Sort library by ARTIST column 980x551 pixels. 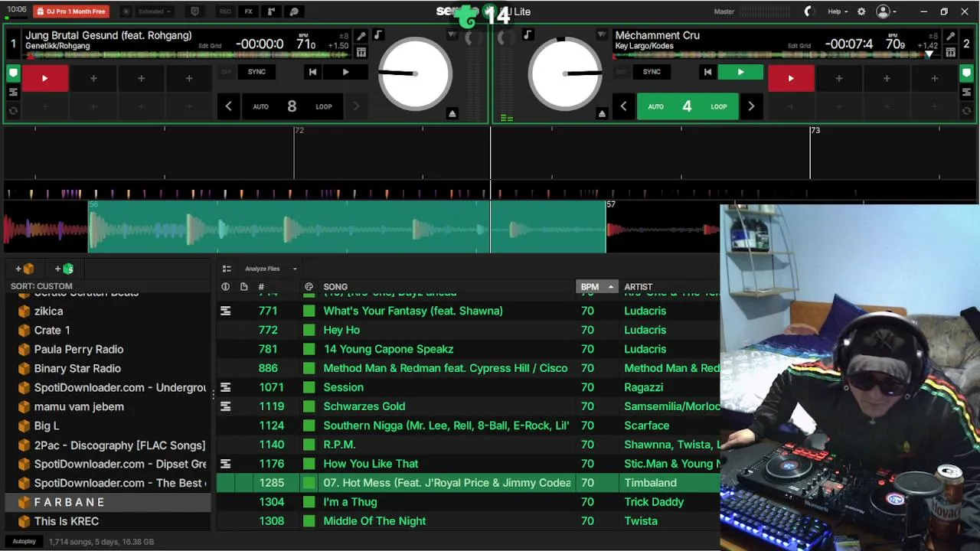639,287
